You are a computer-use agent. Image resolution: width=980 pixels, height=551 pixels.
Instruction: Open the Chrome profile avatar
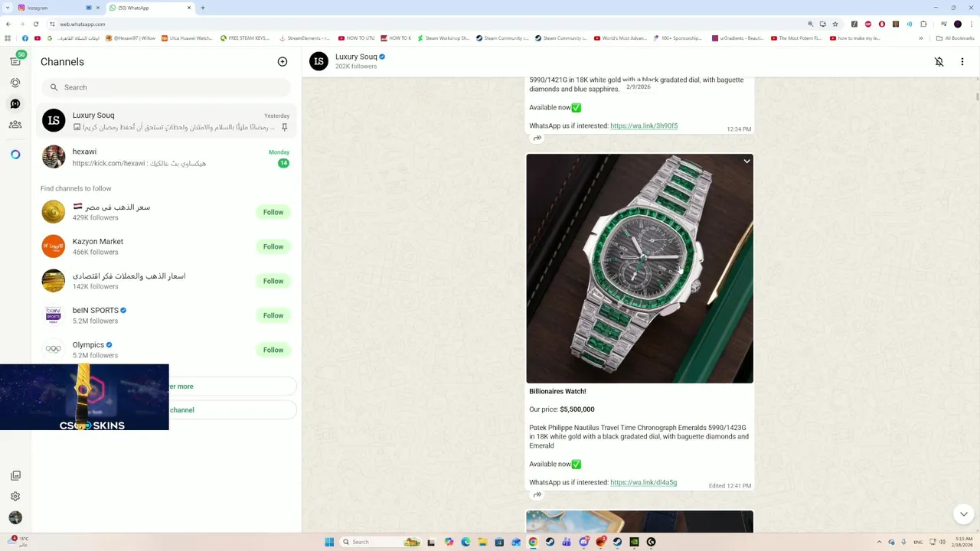click(x=958, y=24)
